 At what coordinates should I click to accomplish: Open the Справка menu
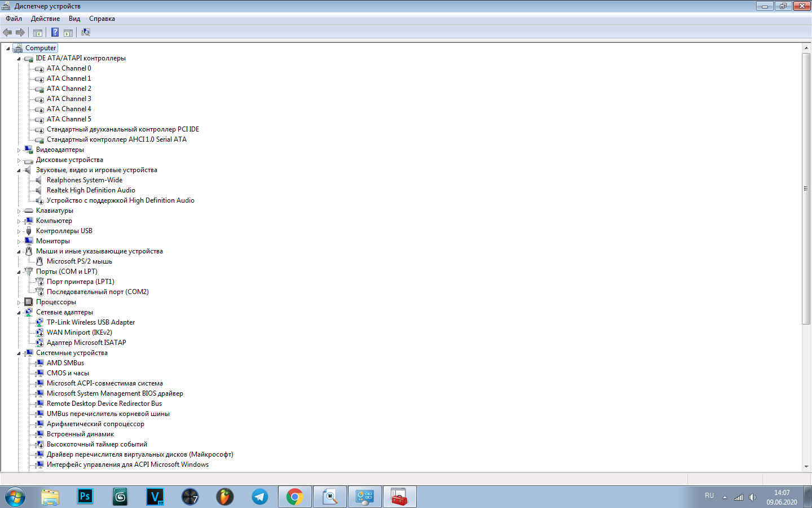tap(102, 19)
